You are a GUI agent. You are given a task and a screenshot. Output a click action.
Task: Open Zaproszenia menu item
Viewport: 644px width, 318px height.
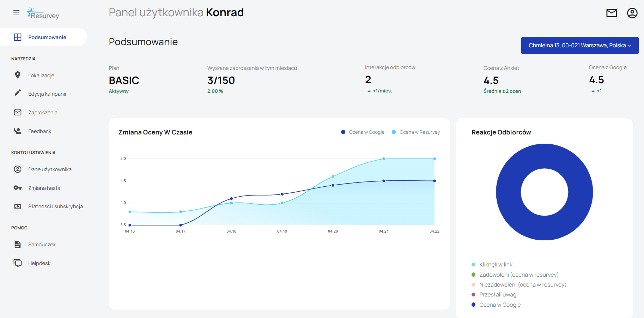43,112
